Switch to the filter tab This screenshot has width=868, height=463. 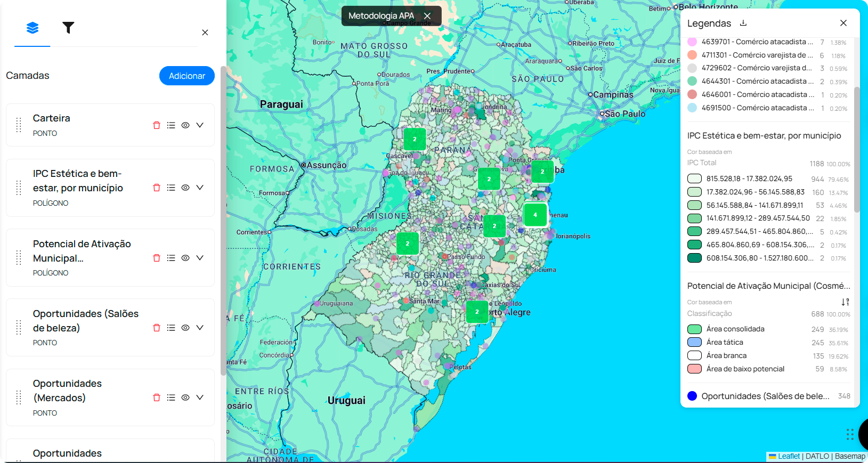point(68,28)
